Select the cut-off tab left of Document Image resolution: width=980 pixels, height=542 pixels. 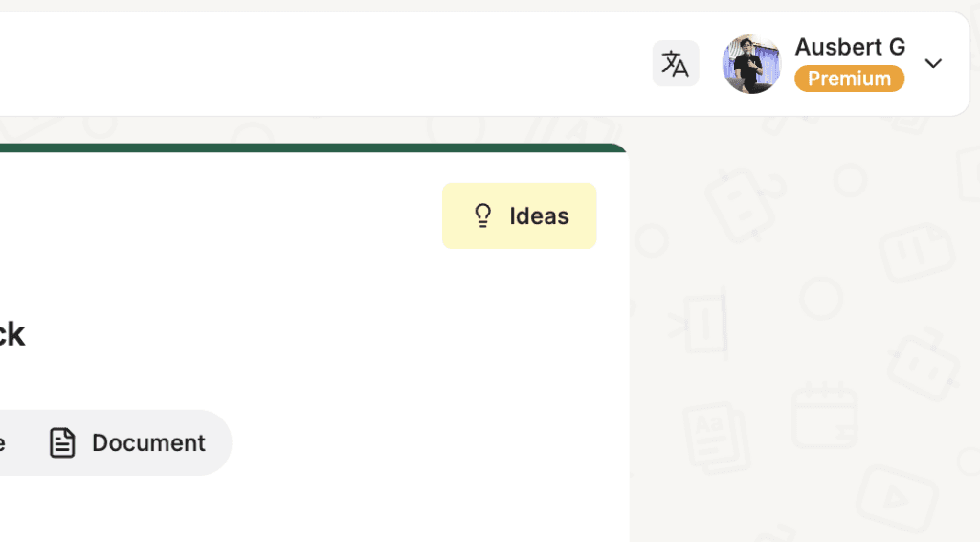[x=3, y=442]
